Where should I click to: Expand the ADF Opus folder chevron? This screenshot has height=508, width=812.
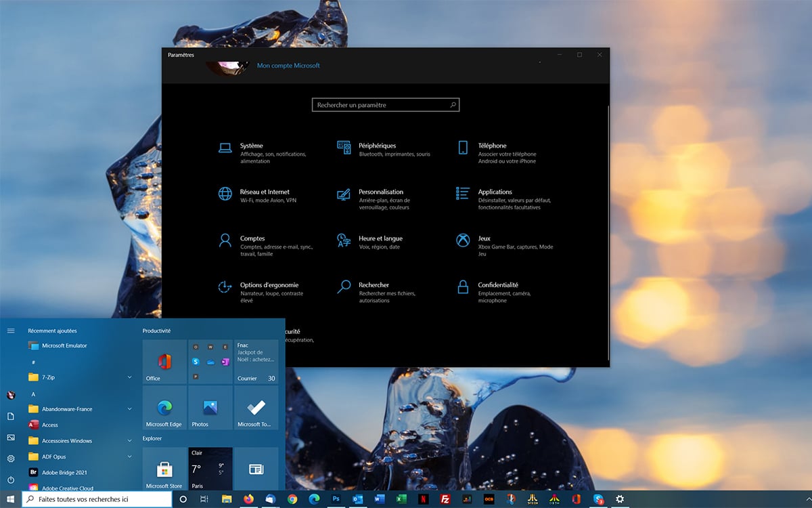coord(129,457)
